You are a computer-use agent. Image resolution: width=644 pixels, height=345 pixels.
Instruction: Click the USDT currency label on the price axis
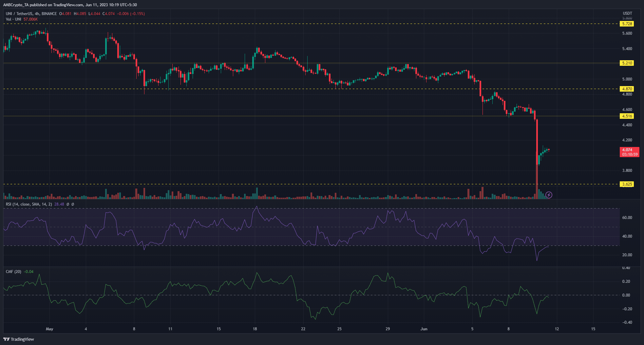[627, 13]
